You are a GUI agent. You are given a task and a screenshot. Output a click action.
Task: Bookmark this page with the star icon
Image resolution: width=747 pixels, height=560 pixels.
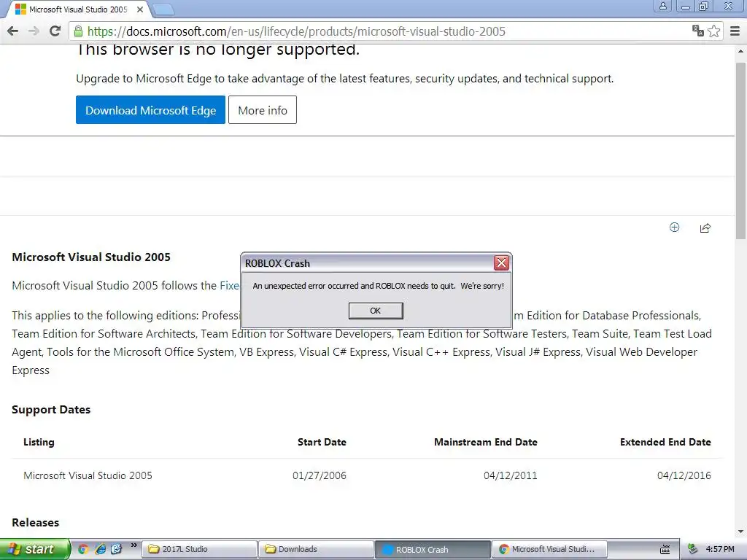713,31
